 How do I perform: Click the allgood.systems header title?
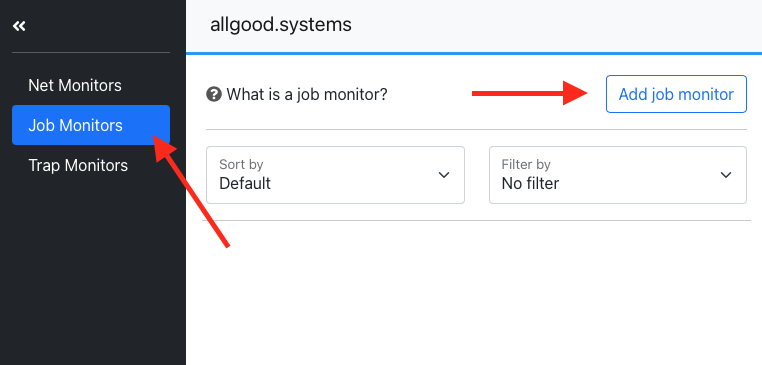click(281, 24)
